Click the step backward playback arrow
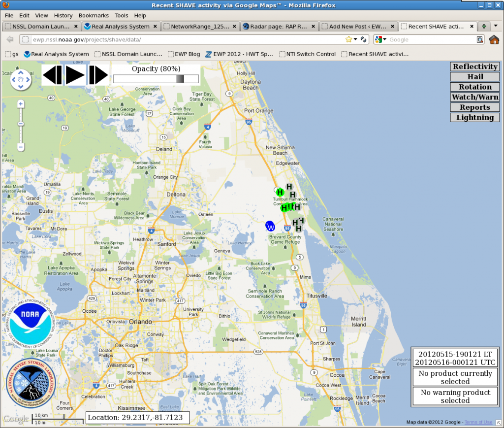This screenshot has height=428, width=504. coord(52,75)
